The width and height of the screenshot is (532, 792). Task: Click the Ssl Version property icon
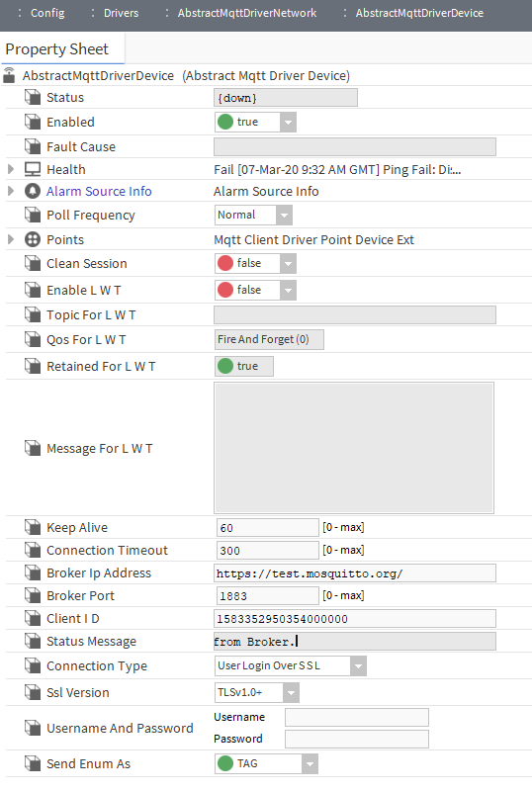pyautogui.click(x=33, y=692)
